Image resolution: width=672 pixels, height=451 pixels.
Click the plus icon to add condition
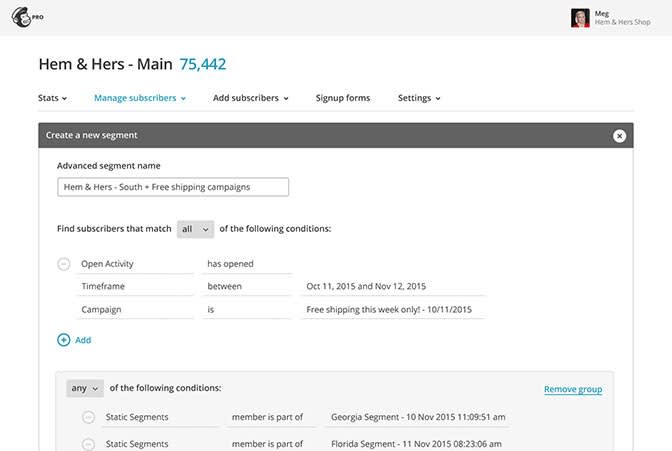pyautogui.click(x=64, y=340)
